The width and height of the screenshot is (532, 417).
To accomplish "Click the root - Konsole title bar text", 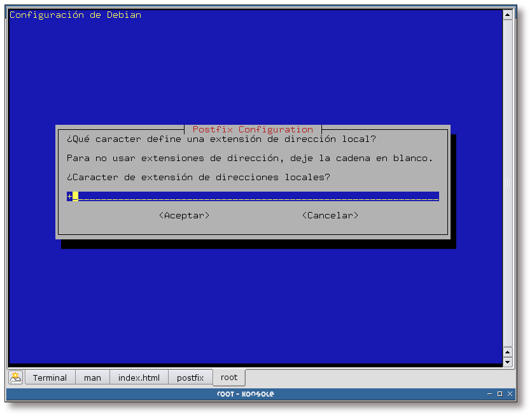I will click(245, 394).
